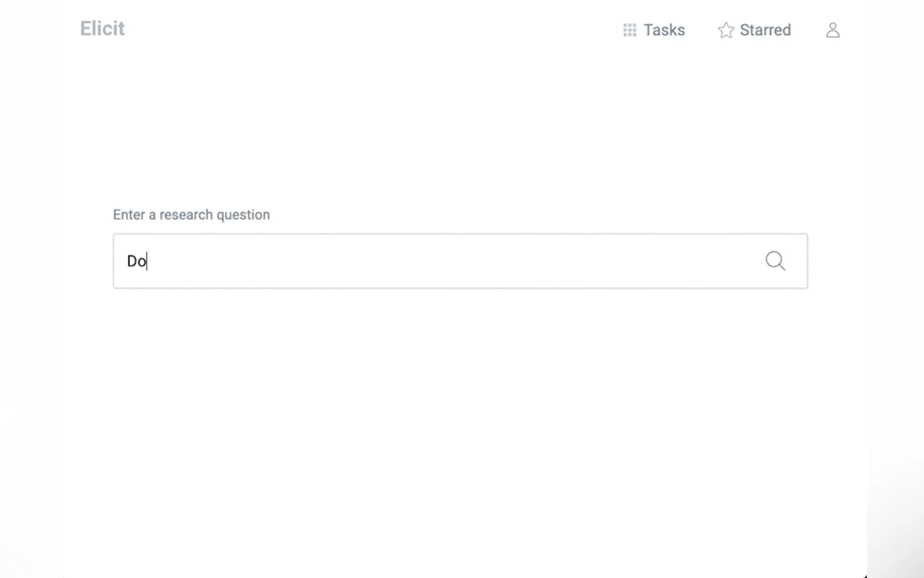Show starred items using the star
This screenshot has width=924, height=578.
click(726, 30)
